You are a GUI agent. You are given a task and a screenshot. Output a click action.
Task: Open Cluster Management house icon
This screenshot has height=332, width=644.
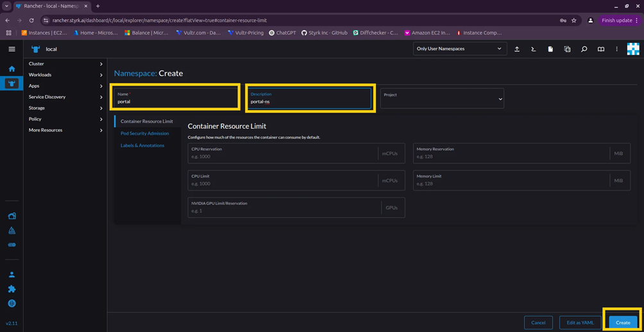tap(12, 216)
